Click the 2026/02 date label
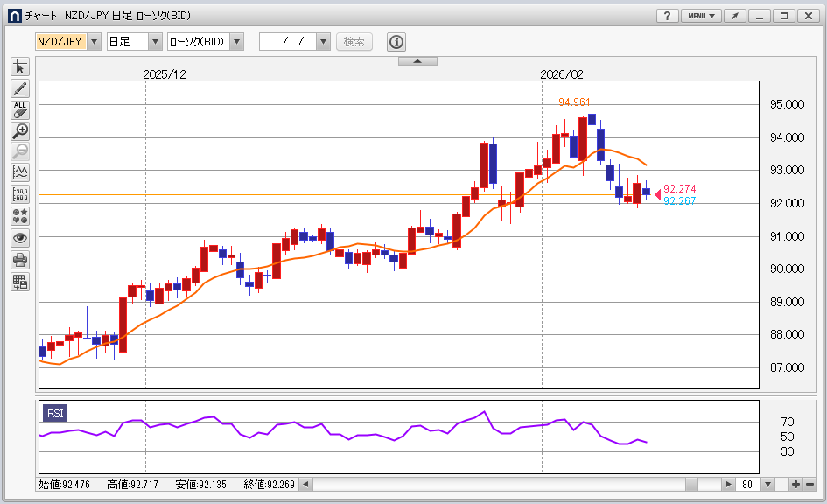 (x=562, y=74)
